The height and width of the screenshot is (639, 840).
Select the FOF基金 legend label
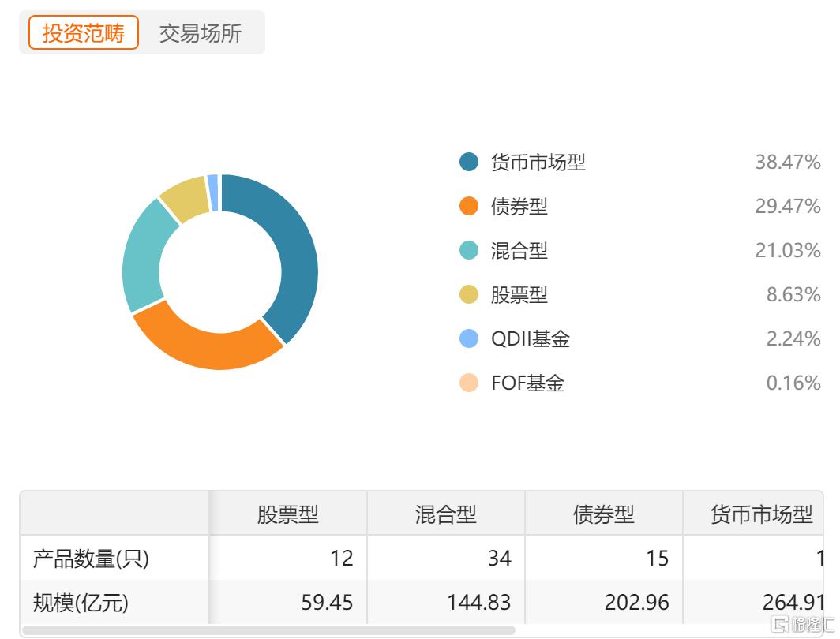527,383
